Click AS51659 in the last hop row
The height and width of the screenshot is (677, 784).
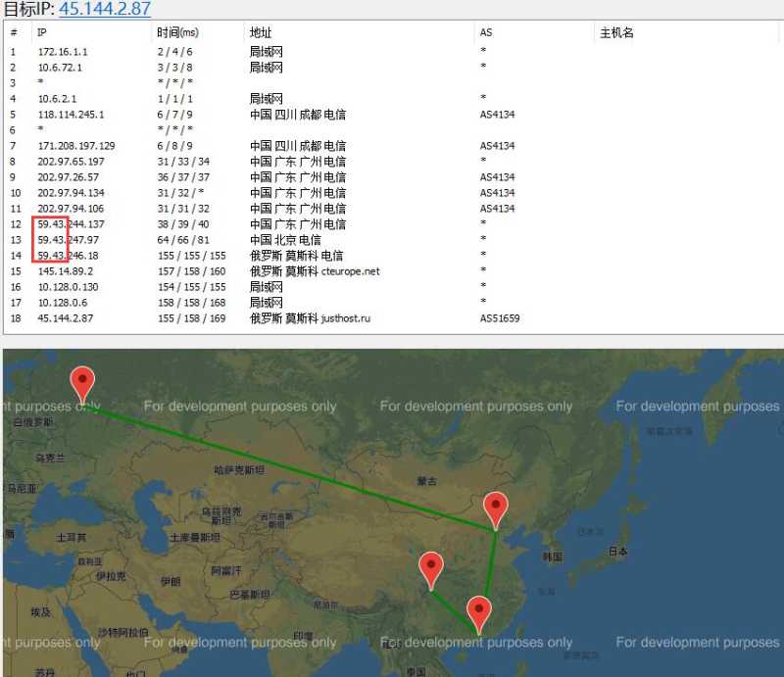(x=500, y=318)
